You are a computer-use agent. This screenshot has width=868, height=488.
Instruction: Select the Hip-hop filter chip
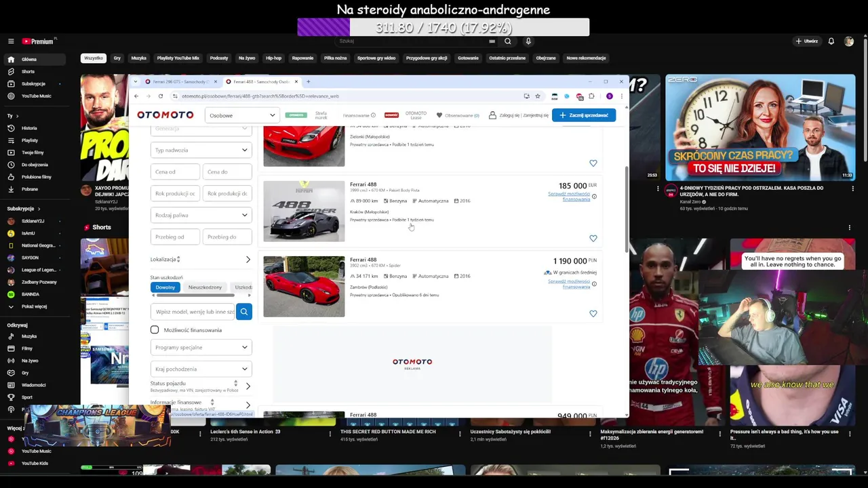click(x=273, y=58)
